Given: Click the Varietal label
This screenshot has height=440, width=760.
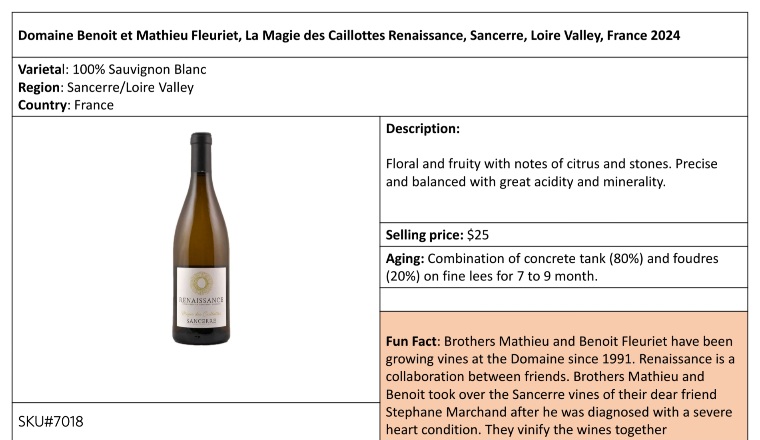Looking at the screenshot, I should click(42, 69).
